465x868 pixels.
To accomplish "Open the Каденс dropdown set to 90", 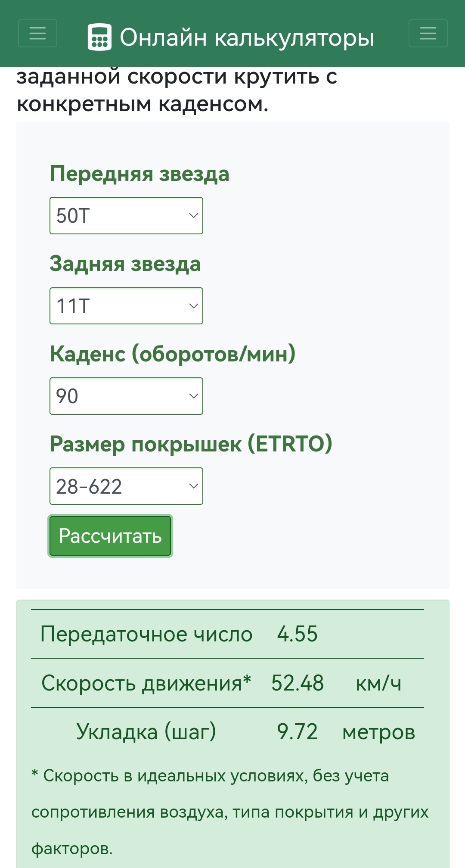I will [126, 396].
